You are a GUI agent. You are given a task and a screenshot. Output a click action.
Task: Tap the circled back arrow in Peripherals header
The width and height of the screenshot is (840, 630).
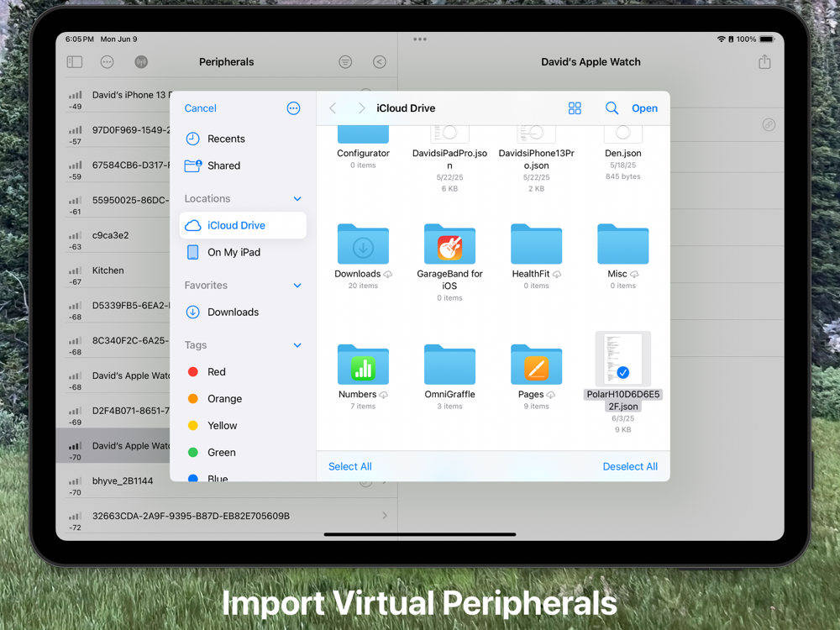[x=380, y=62]
